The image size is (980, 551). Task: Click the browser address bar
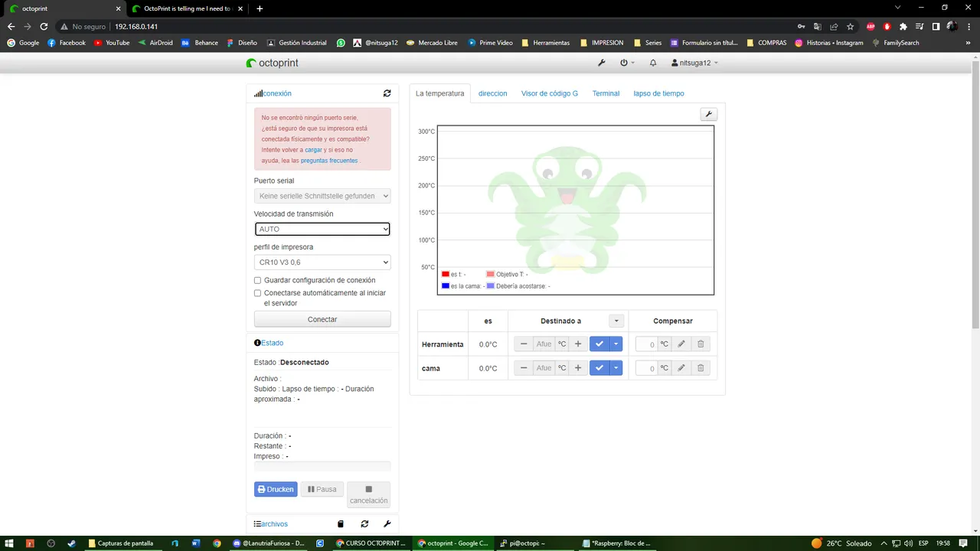pos(452,26)
